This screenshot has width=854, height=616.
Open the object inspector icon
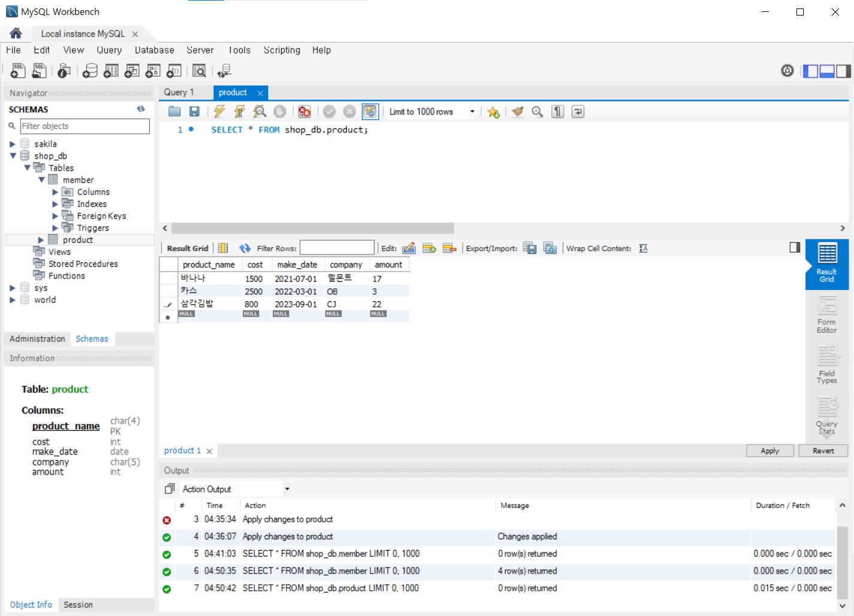click(64, 71)
